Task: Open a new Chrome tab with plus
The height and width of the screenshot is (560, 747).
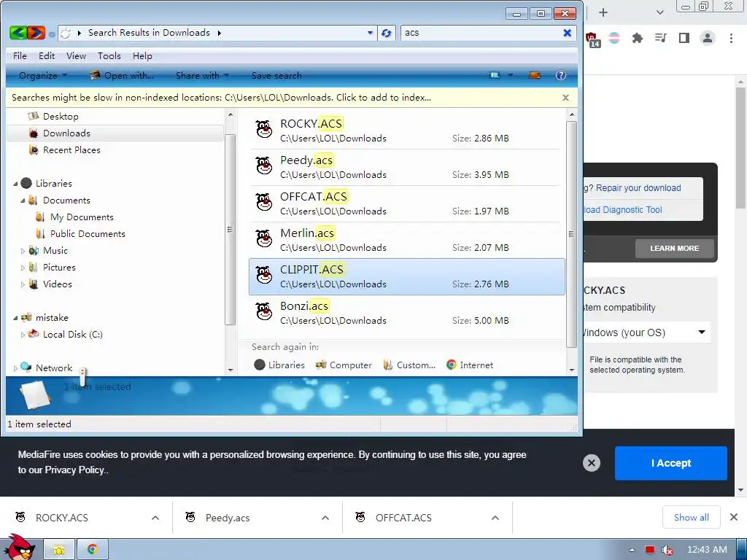Action: click(603, 12)
